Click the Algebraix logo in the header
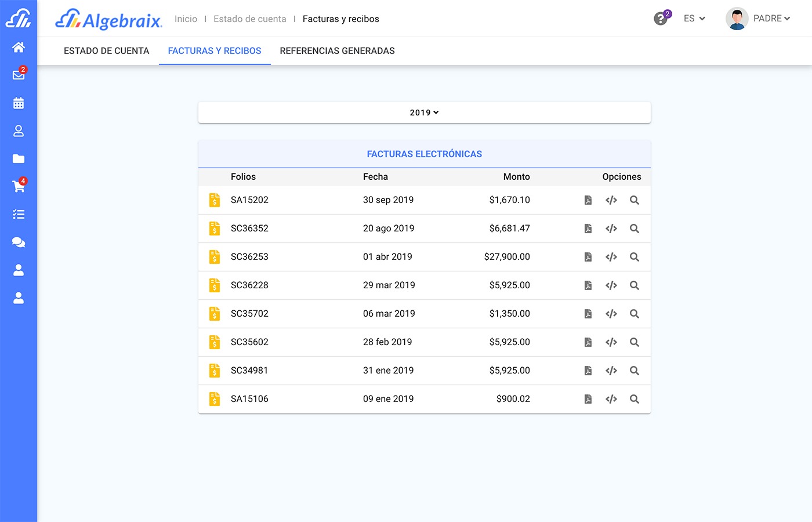This screenshot has width=812, height=522. [109, 20]
